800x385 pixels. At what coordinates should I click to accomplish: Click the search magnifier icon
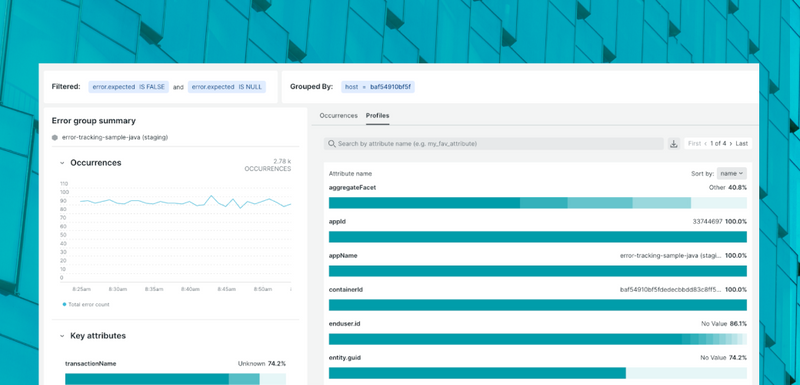(x=332, y=144)
